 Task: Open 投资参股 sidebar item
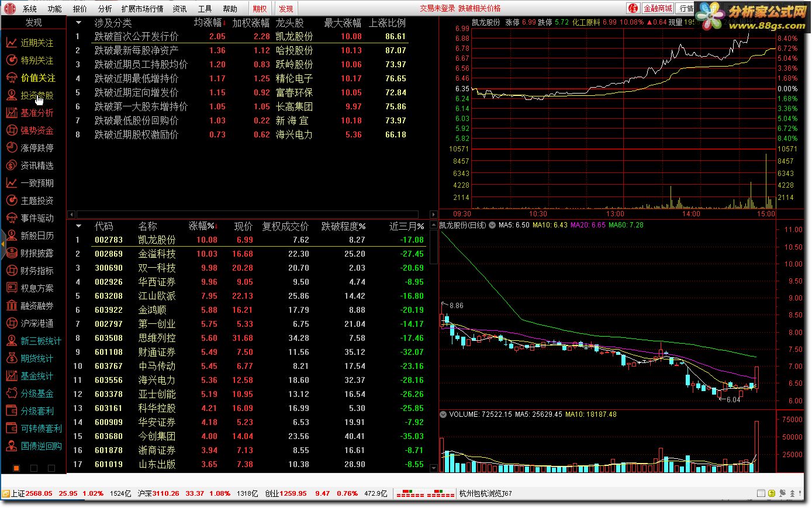pyautogui.click(x=29, y=95)
